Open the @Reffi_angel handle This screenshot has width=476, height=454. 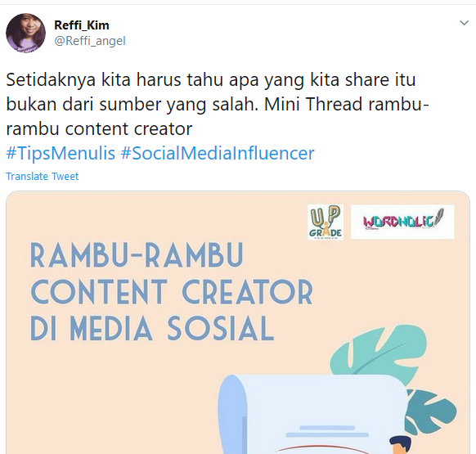click(90, 41)
